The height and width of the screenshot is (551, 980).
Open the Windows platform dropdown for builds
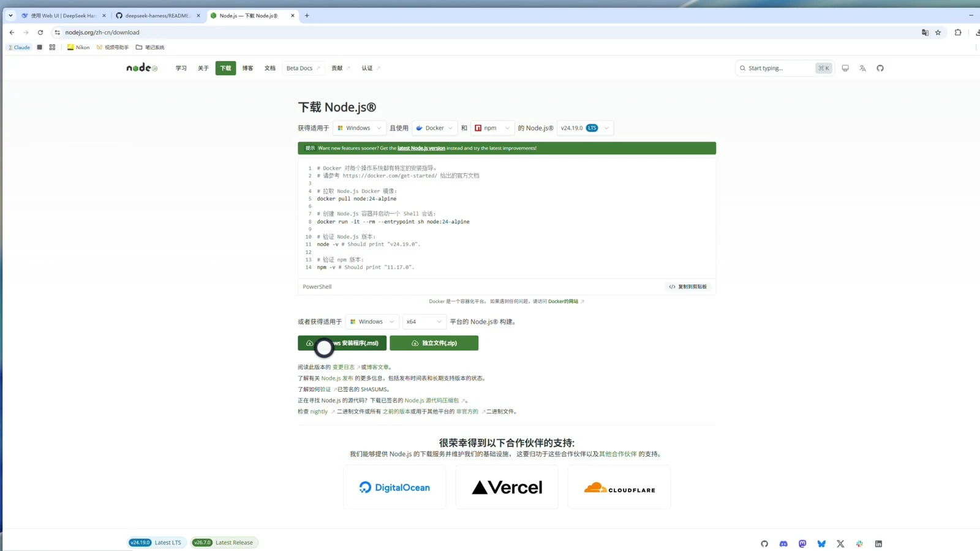[x=372, y=321]
